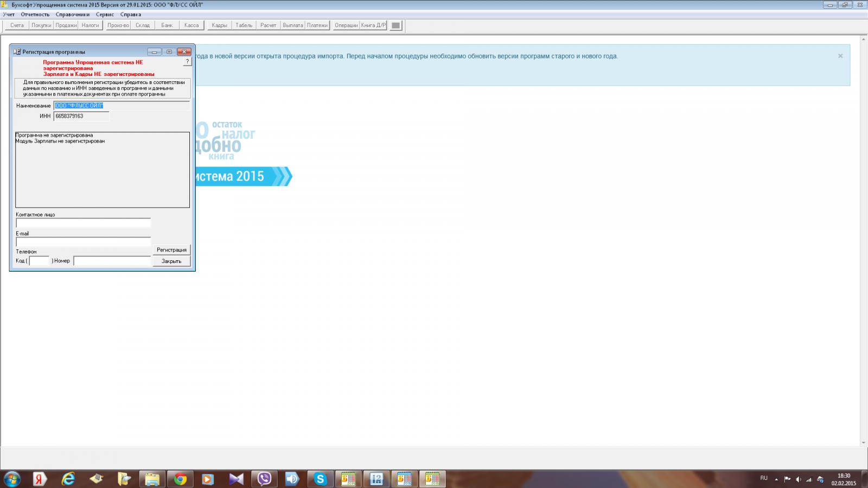Dismiss the blue import notification banner
The height and width of the screenshot is (488, 868).
[840, 56]
